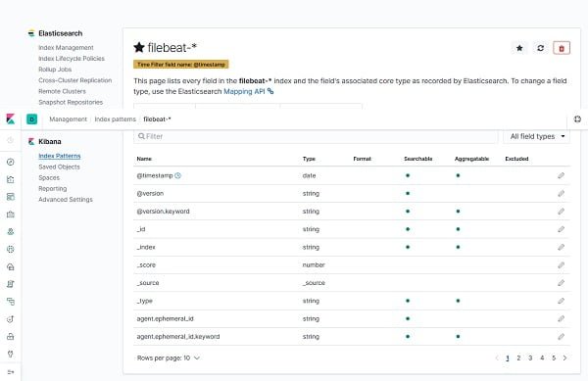Sort by the Searchable column header

[x=418, y=159]
